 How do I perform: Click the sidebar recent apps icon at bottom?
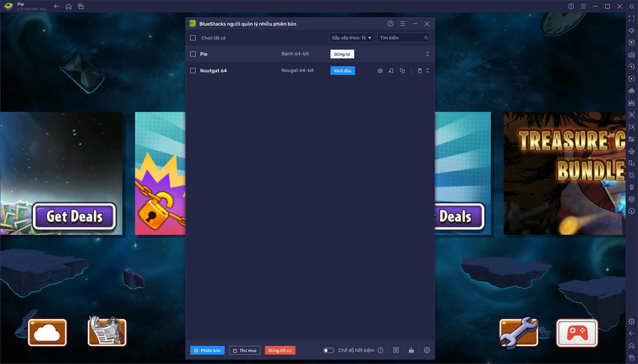point(631,357)
